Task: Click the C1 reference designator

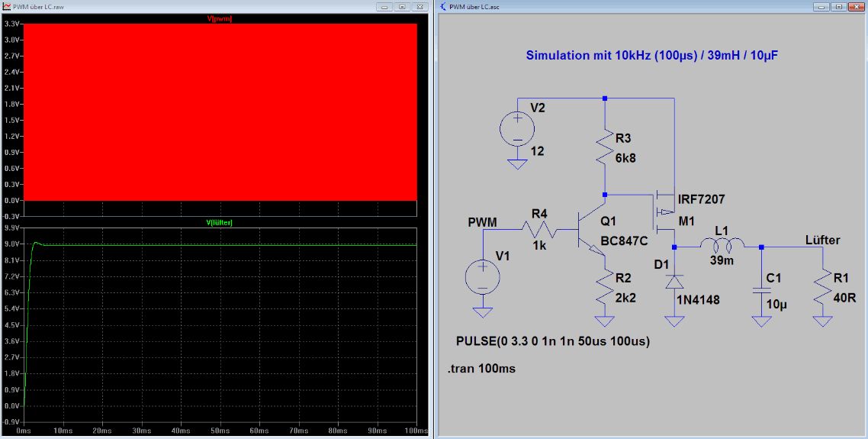Action: tap(773, 277)
